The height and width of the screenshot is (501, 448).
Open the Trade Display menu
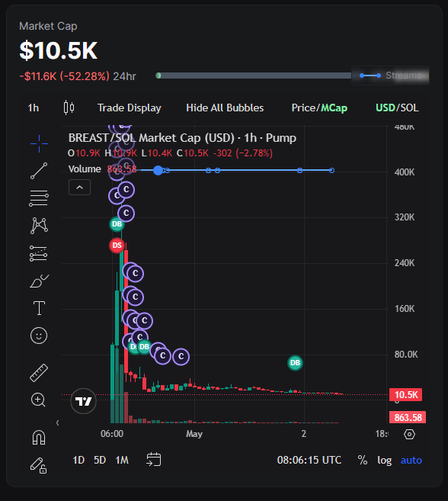click(130, 108)
